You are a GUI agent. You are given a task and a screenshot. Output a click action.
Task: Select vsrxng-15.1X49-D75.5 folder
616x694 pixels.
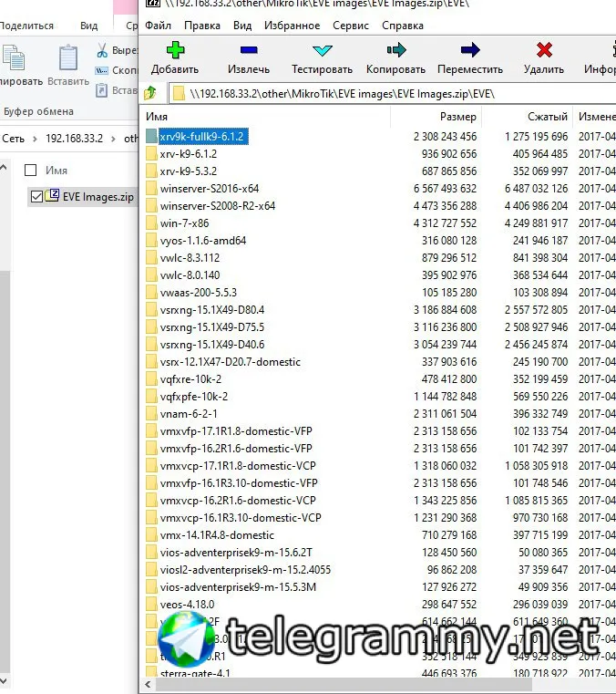tap(212, 327)
